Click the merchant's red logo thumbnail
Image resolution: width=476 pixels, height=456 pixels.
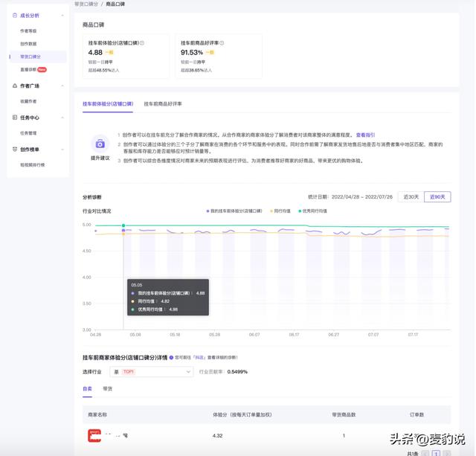(94, 435)
